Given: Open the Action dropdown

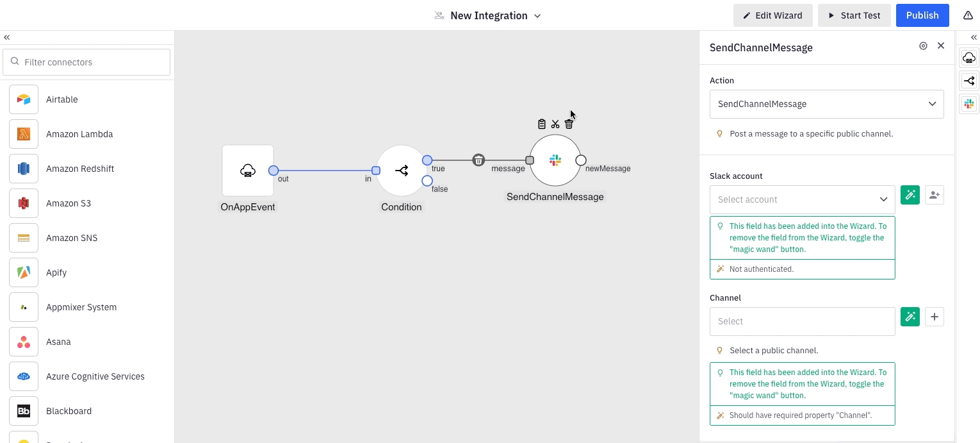Looking at the screenshot, I should (x=826, y=104).
